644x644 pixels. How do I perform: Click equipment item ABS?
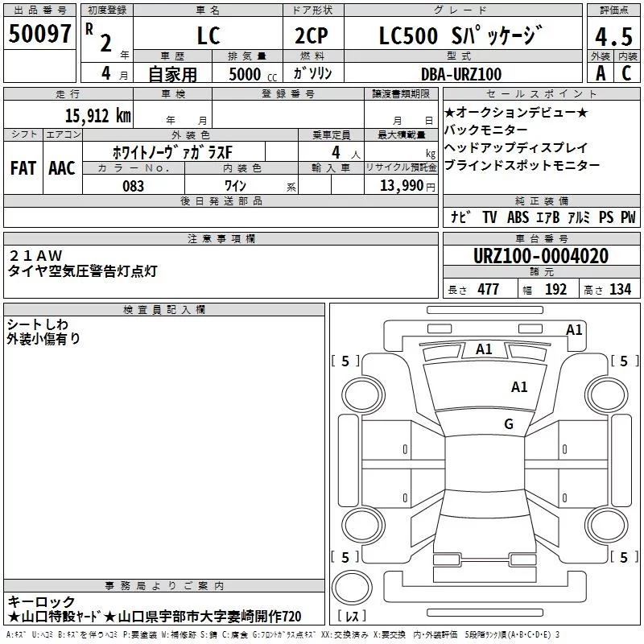[518, 217]
